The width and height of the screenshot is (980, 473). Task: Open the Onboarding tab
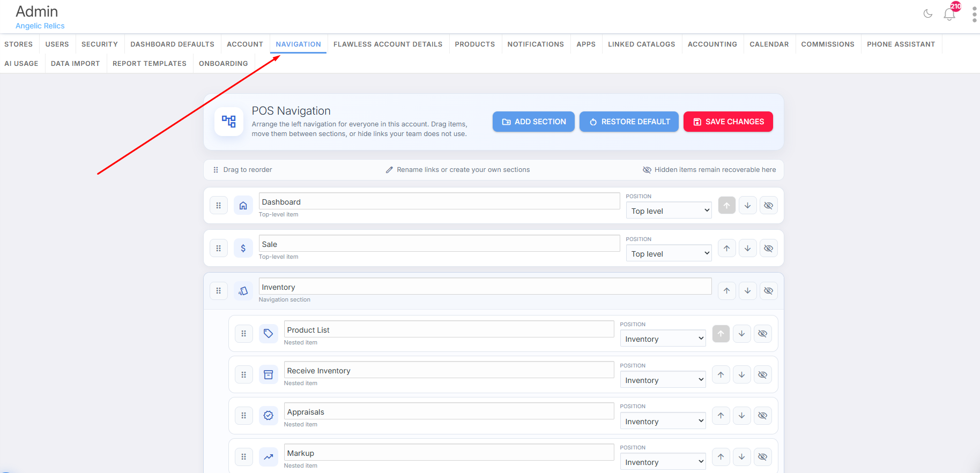[x=224, y=63]
